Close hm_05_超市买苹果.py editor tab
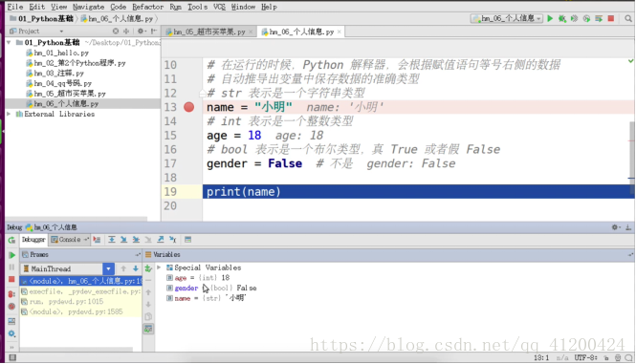The width and height of the screenshot is (636, 364). click(x=251, y=32)
